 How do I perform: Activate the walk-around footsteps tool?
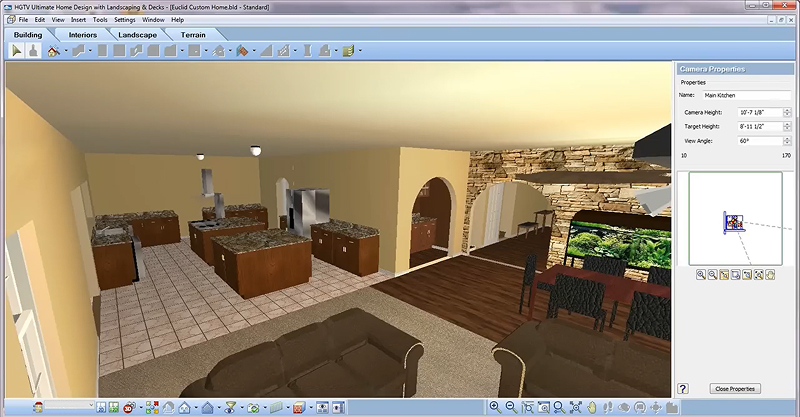point(608,407)
